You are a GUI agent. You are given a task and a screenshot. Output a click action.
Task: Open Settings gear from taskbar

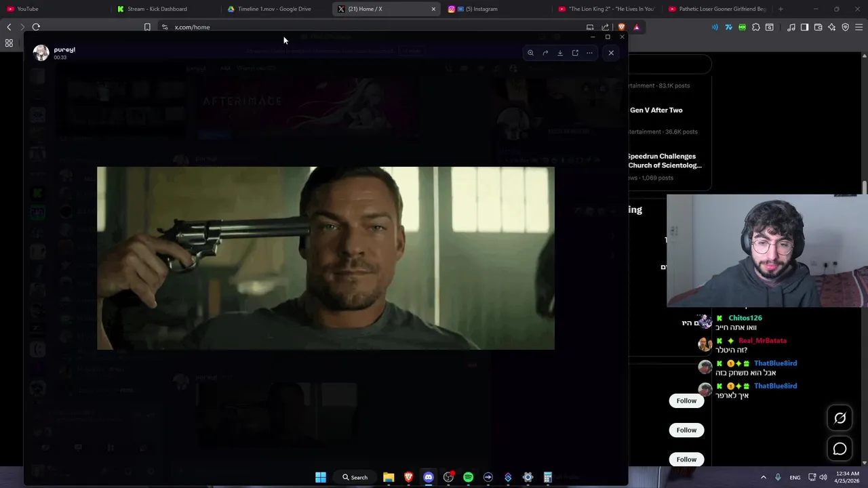(528, 477)
